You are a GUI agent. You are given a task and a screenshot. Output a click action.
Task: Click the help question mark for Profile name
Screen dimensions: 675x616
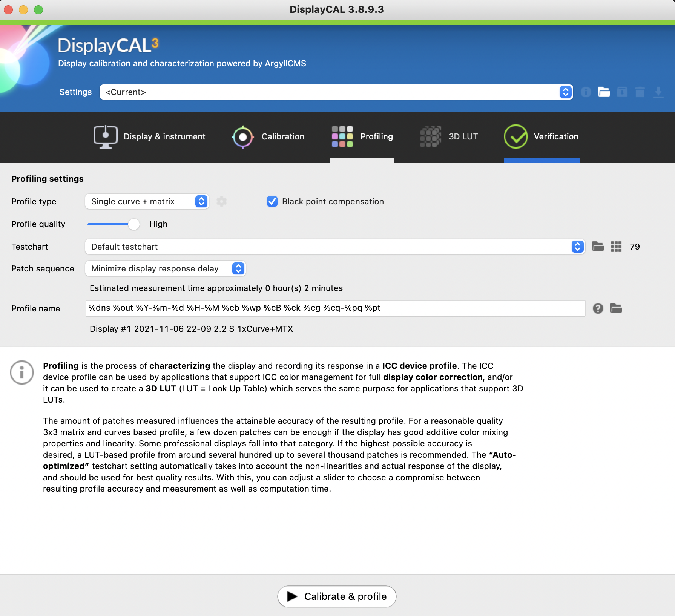[598, 308]
